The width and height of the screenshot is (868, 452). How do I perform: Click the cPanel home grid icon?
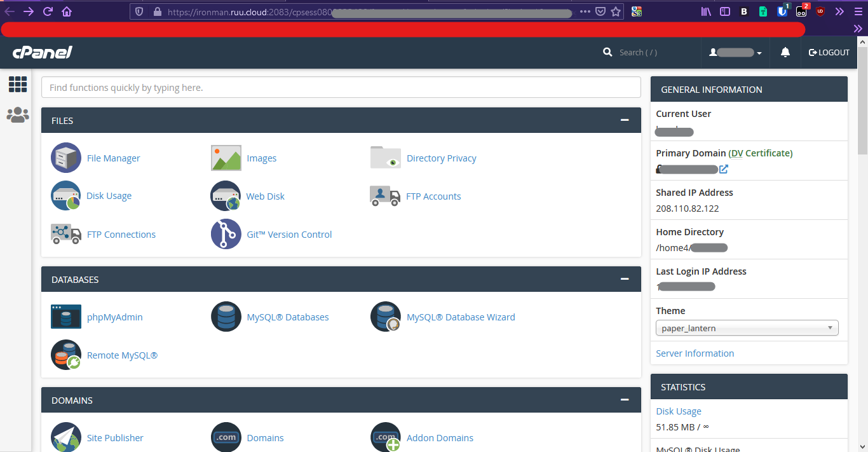(18, 84)
